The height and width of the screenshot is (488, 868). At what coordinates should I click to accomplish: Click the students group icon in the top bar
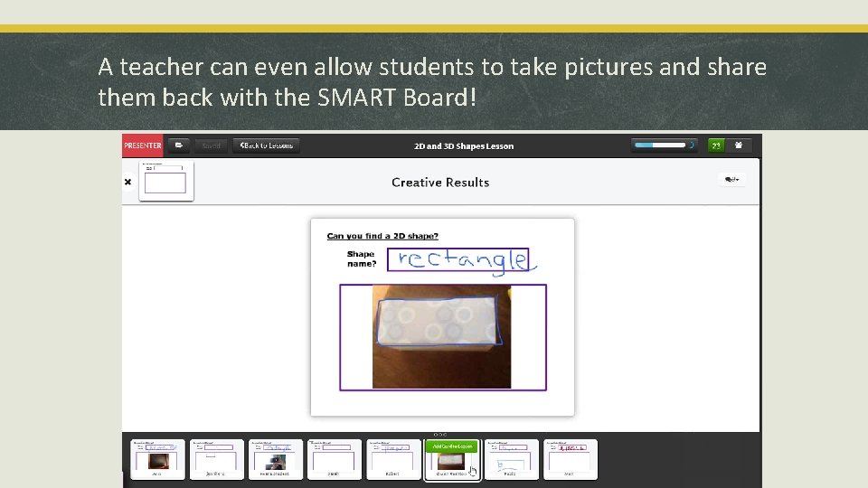pyautogui.click(x=739, y=145)
